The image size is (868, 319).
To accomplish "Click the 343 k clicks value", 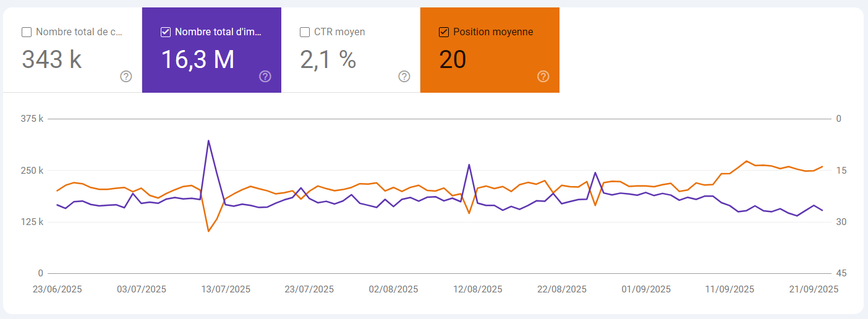I will [52, 59].
